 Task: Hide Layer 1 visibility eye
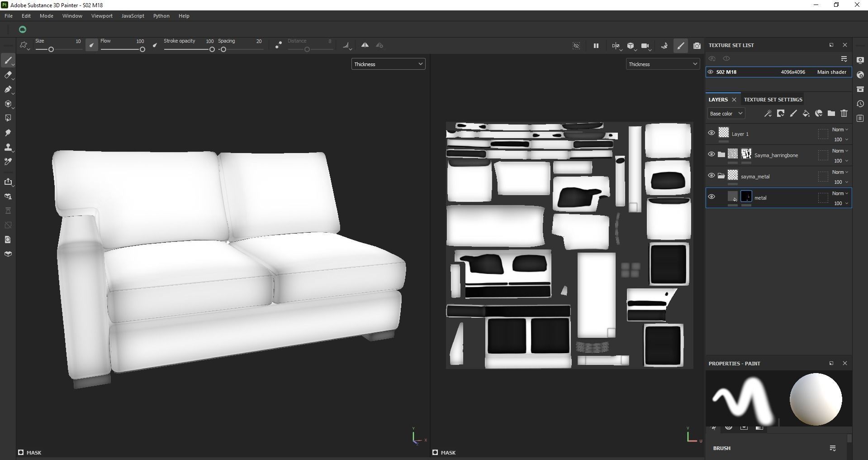[711, 133]
